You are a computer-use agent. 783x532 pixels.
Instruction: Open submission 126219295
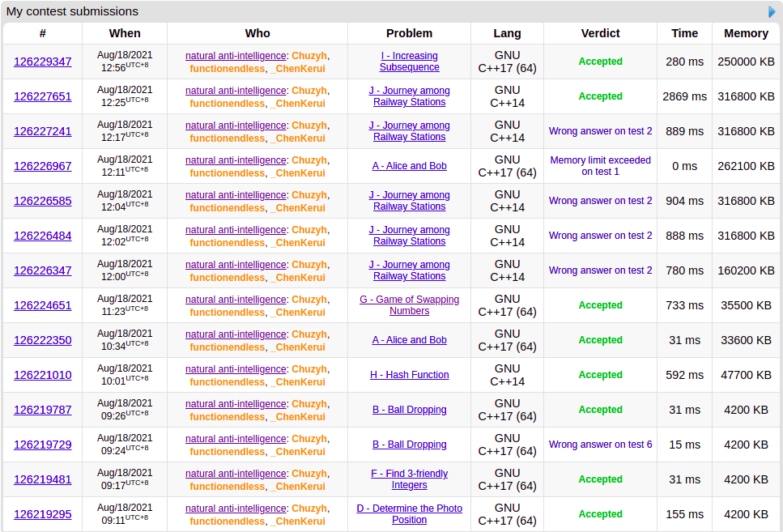click(43, 514)
